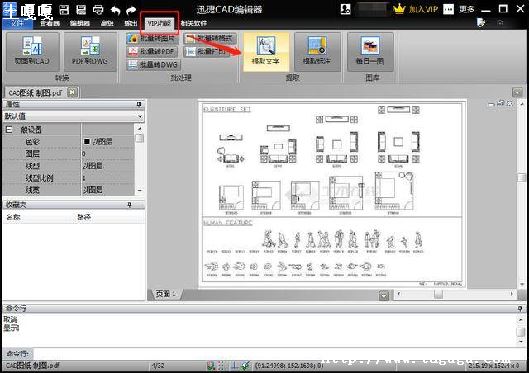This screenshot has height=373, width=529.
Task: Select the 线宽 property row
Action: point(68,190)
